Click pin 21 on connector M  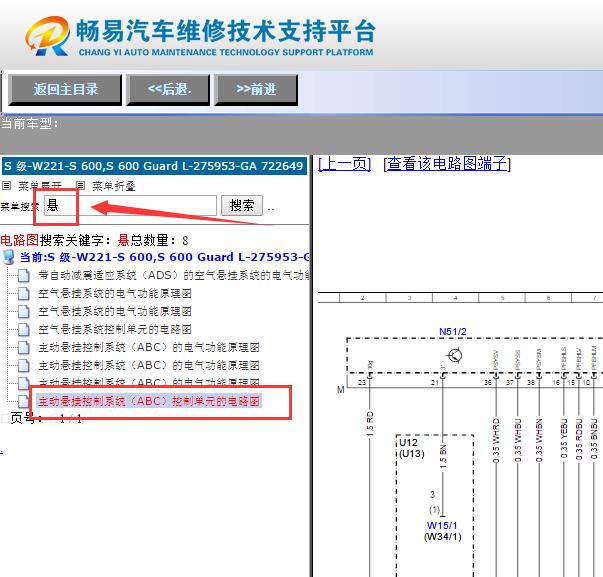coord(435,382)
